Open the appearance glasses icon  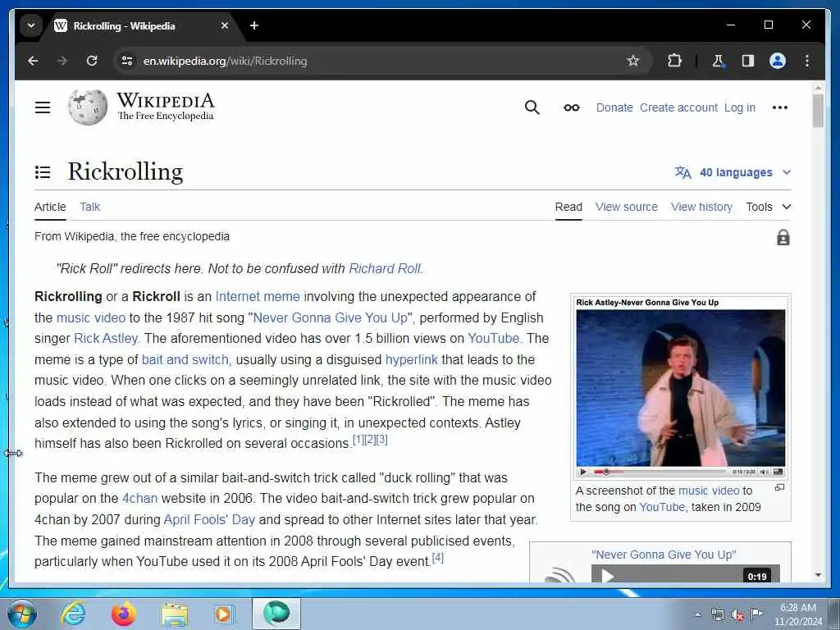click(572, 107)
